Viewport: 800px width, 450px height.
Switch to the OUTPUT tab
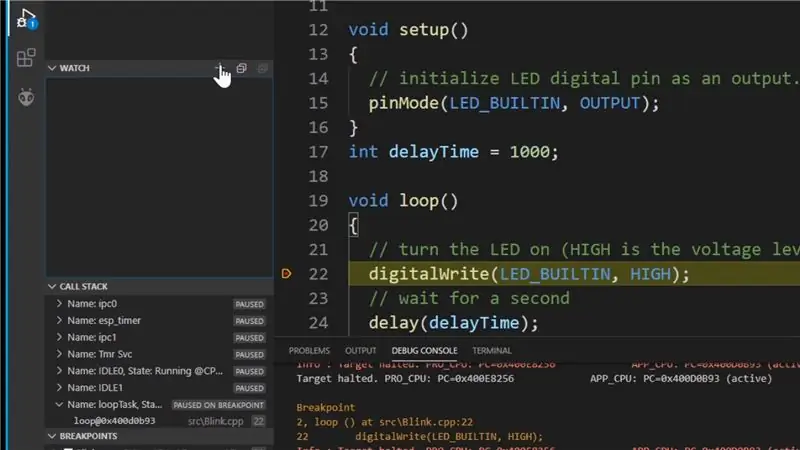[360, 351]
